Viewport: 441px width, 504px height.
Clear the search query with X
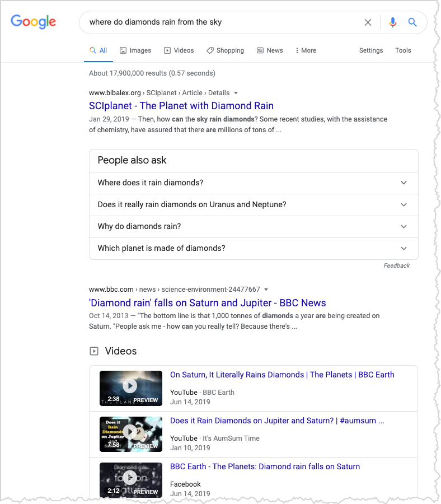click(368, 22)
